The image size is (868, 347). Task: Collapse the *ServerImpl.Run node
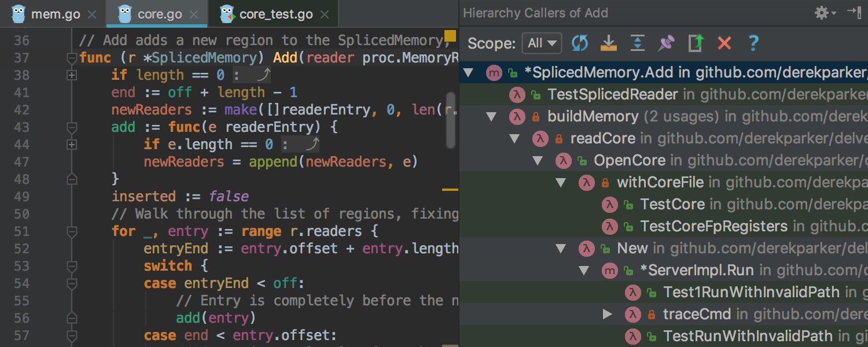click(584, 271)
